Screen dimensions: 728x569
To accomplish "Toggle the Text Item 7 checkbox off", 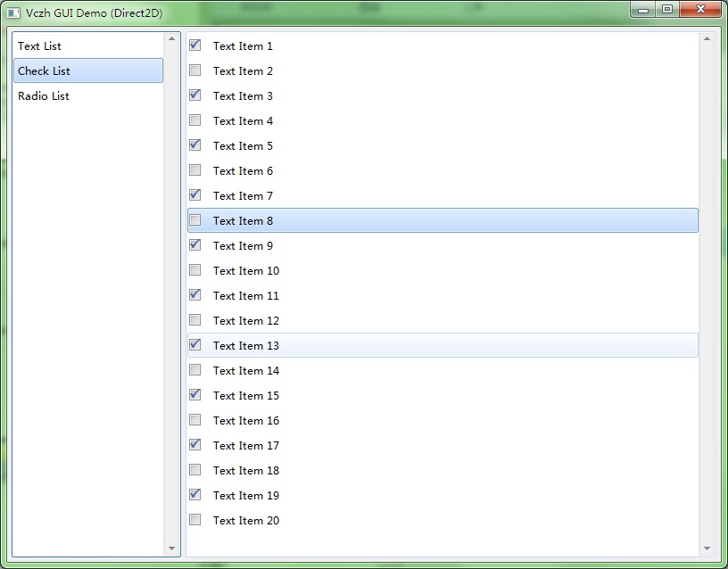I will click(x=195, y=195).
